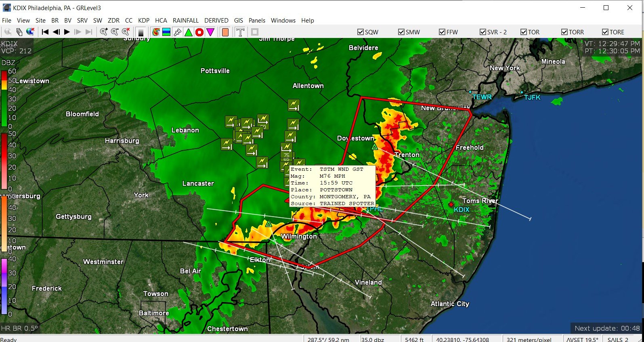Click the '321 meters/pixel' status bar entry
This screenshot has width=644, height=342.
529,339
